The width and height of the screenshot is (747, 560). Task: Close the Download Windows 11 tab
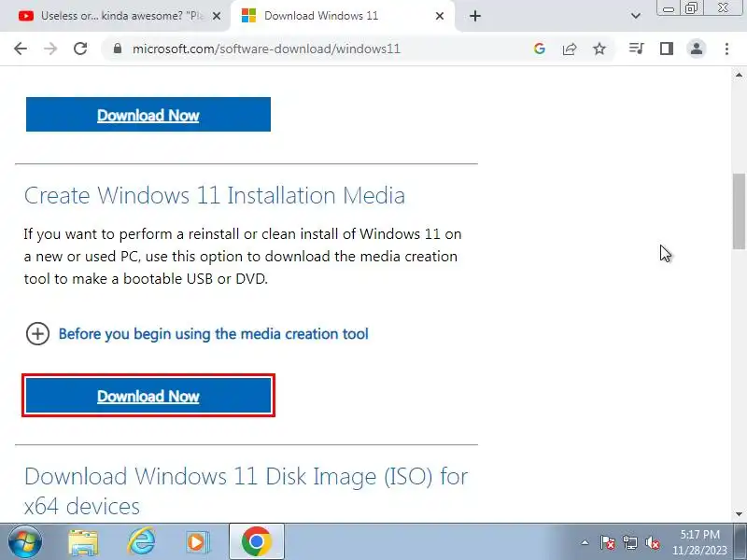[x=440, y=16]
